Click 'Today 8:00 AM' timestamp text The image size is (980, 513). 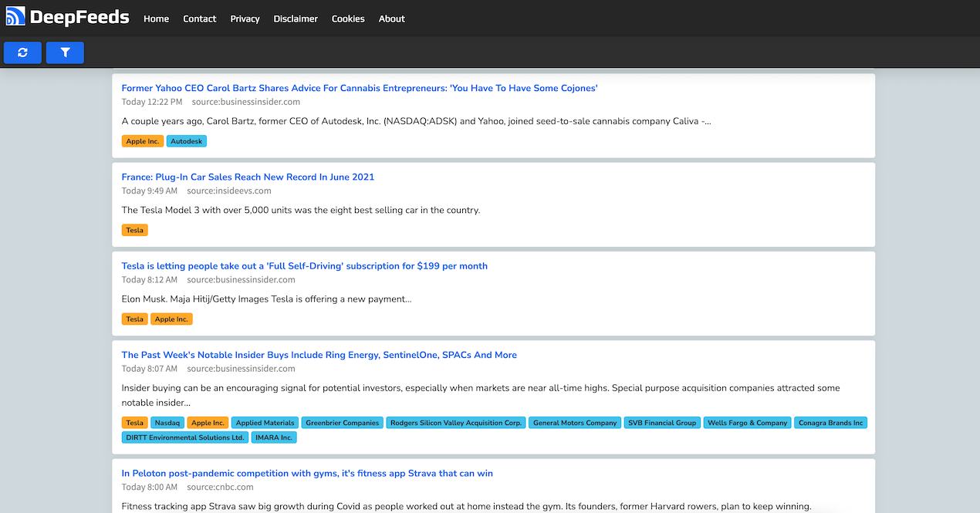point(150,487)
